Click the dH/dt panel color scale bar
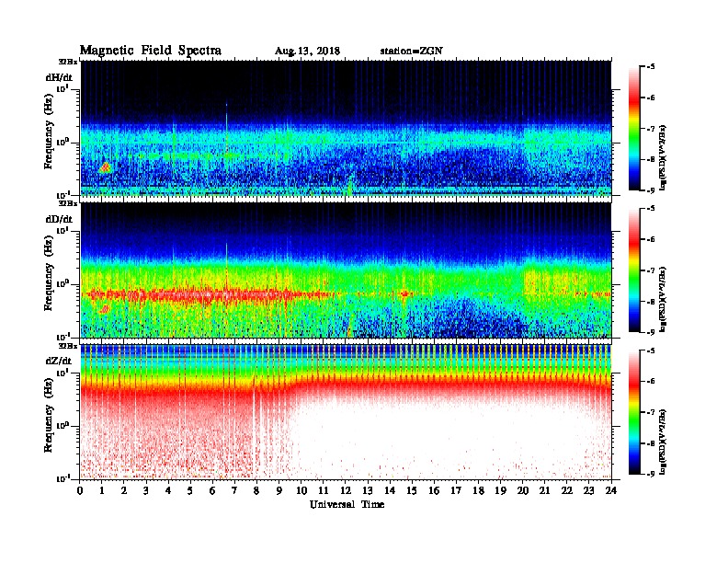Image resolution: width=728 pixels, height=563 pixels. click(634, 128)
